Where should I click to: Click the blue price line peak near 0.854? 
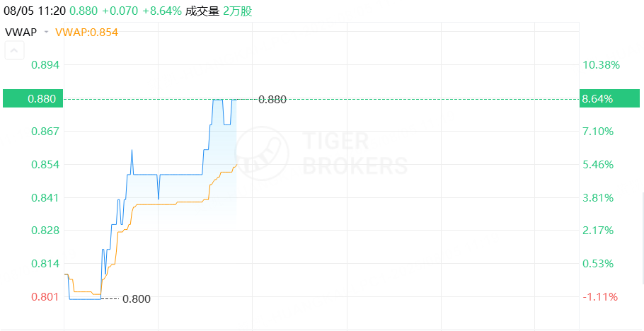click(x=132, y=151)
